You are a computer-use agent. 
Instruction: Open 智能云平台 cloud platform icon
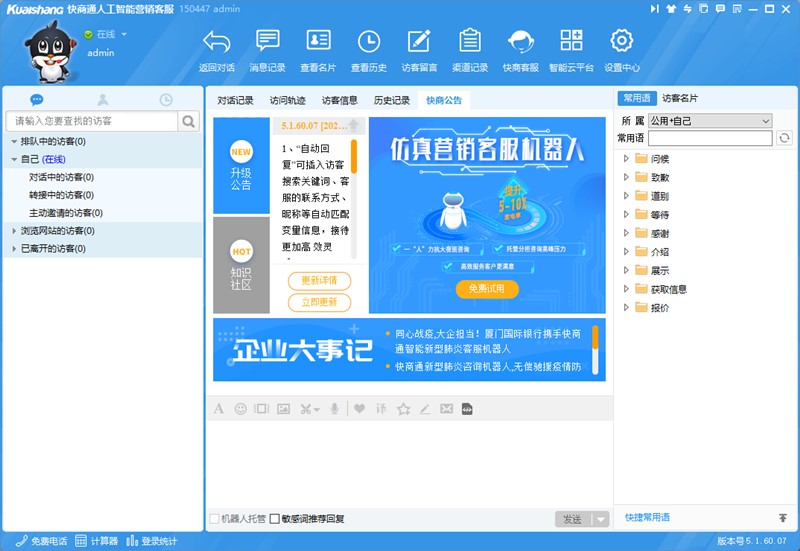pyautogui.click(x=571, y=42)
